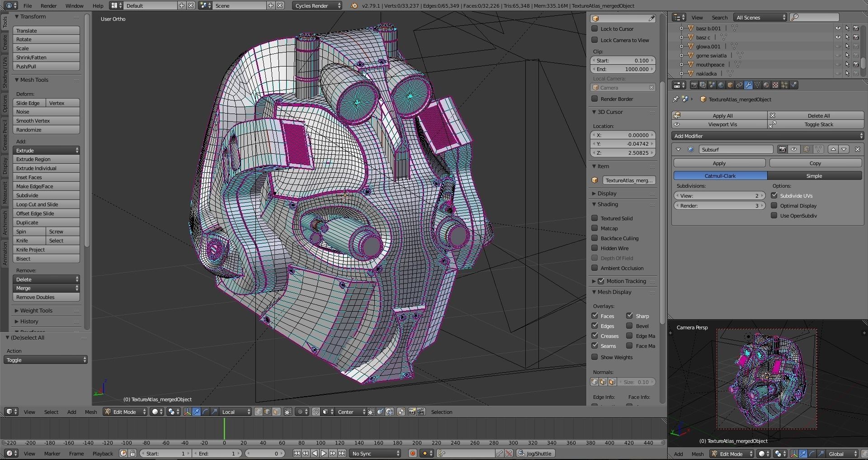Move Subsurf modifier down in stack
Screen dimensions: 868x460
pyautogui.click(x=844, y=149)
